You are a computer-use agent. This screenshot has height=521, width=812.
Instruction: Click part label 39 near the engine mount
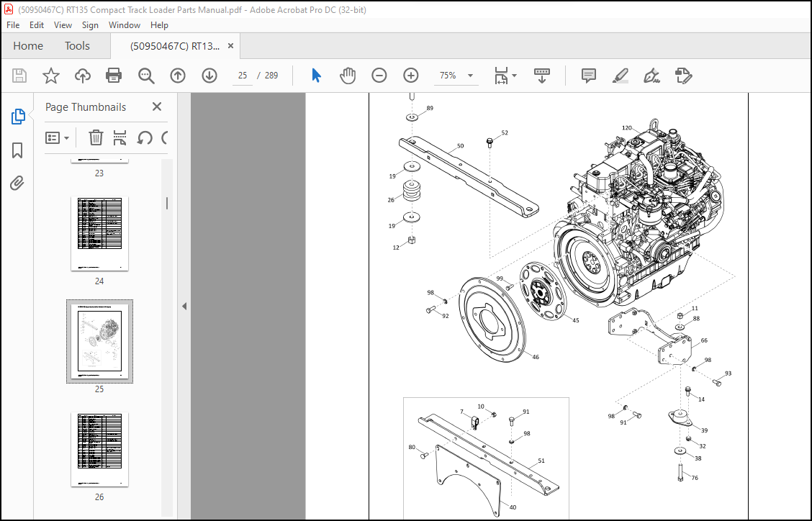click(704, 430)
